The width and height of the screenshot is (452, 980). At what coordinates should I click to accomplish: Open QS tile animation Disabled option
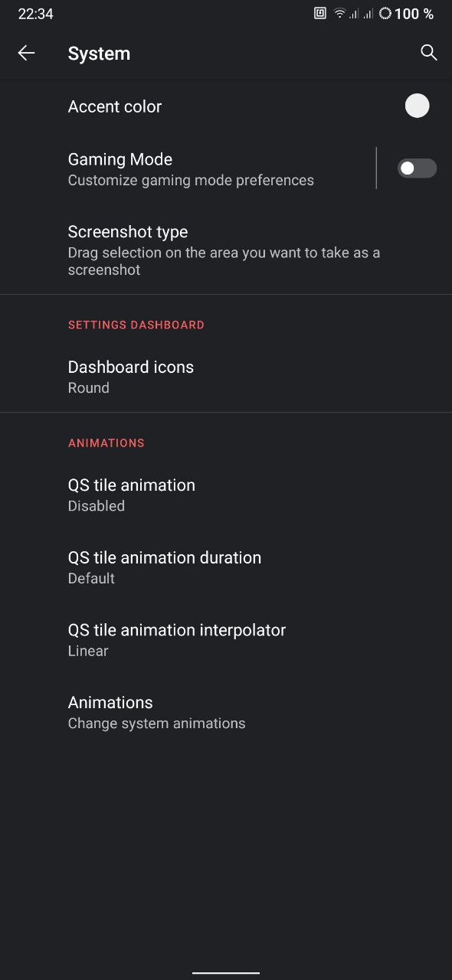pos(226,495)
